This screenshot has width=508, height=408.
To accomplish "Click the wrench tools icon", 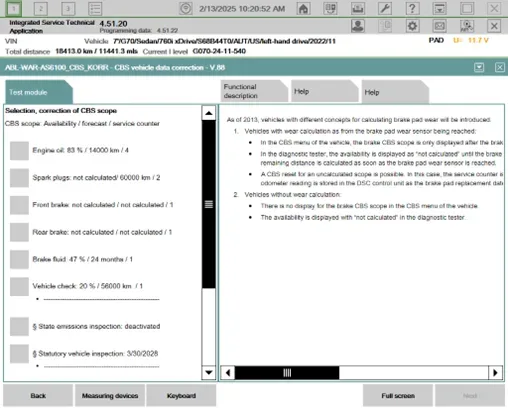I will point(385,9).
